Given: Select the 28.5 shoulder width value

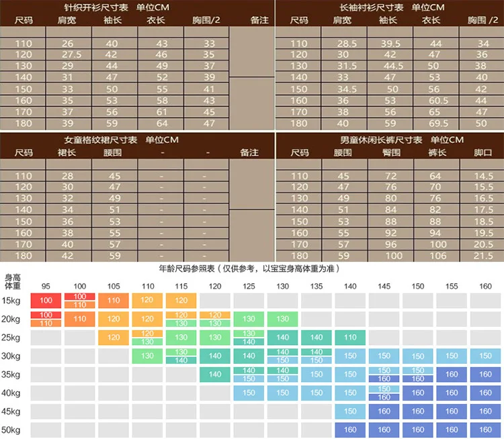Looking at the screenshot, I should click(347, 44).
